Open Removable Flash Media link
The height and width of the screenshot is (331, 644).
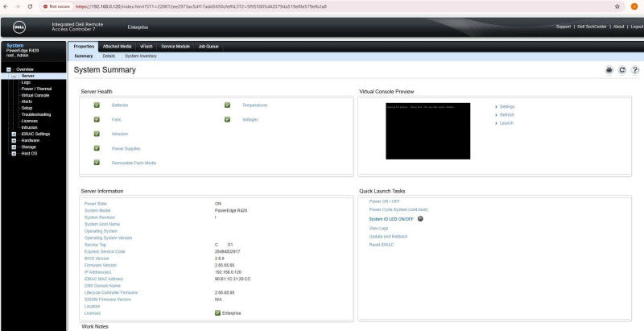tap(134, 163)
